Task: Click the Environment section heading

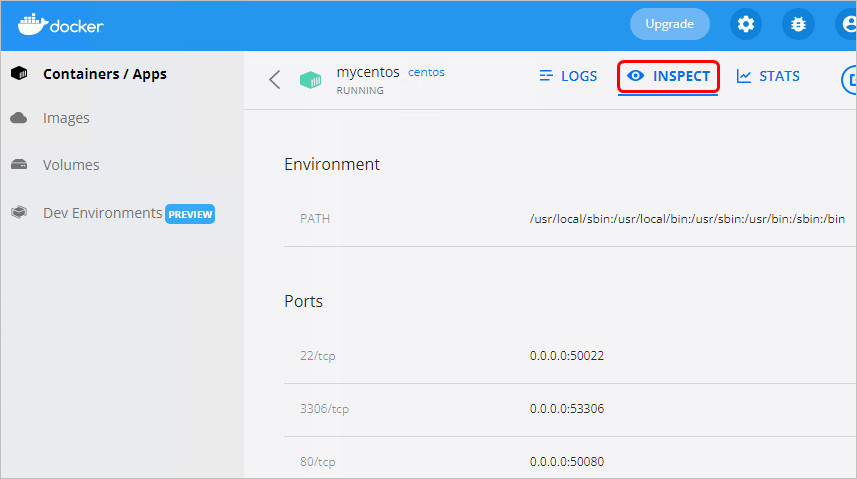Action: 332,164
